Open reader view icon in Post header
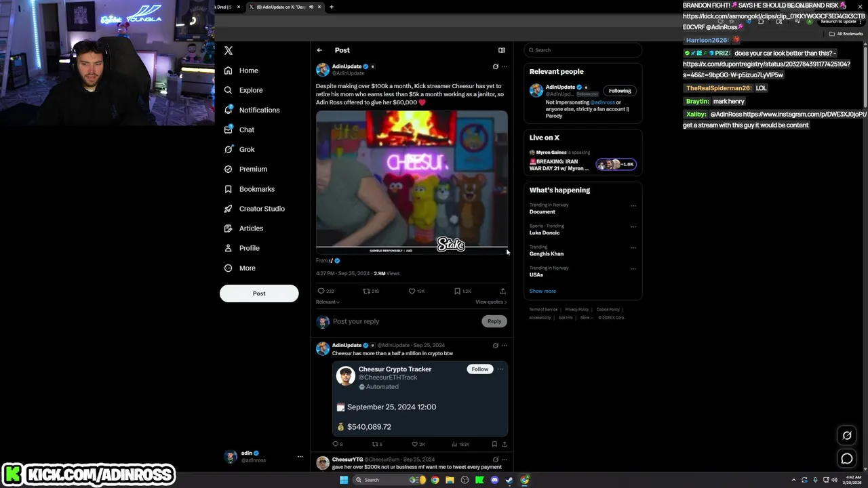 (502, 50)
